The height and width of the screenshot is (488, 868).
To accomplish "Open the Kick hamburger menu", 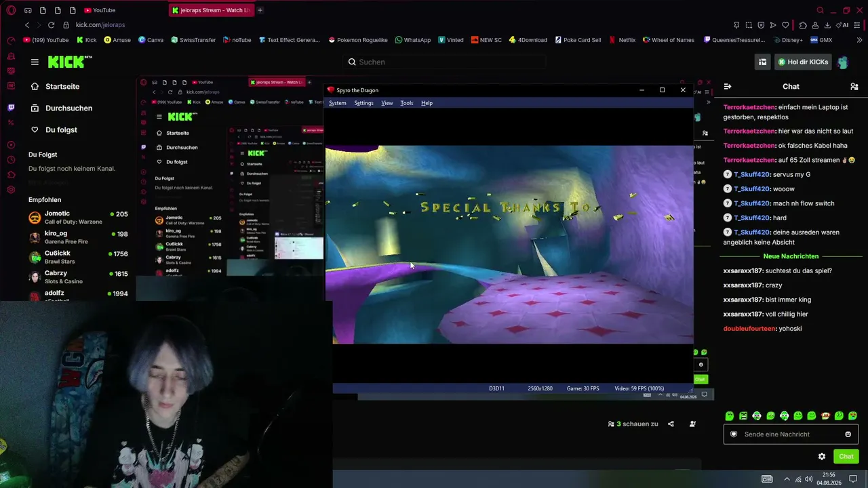I will pyautogui.click(x=35, y=62).
